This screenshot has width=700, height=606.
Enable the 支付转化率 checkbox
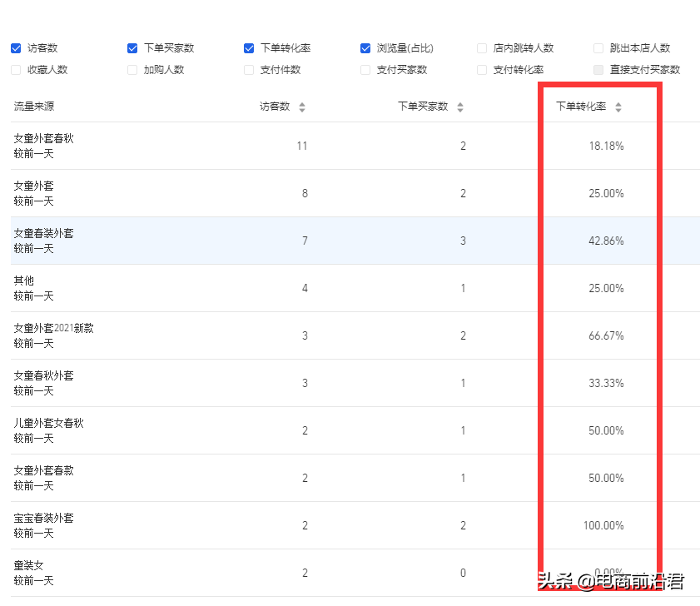pyautogui.click(x=481, y=69)
